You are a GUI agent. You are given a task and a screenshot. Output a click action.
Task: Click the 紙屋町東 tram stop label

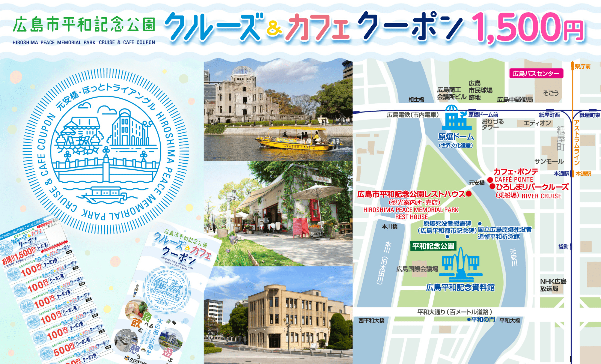pos(590,115)
